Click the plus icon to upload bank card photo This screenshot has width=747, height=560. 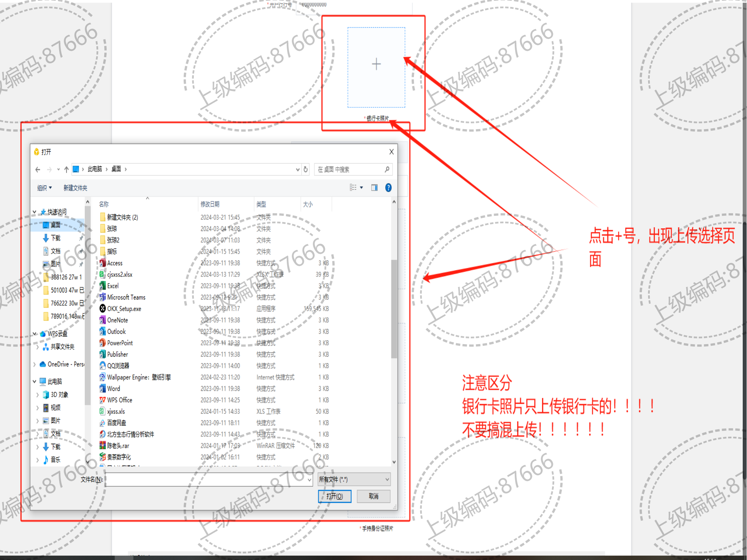[376, 64]
